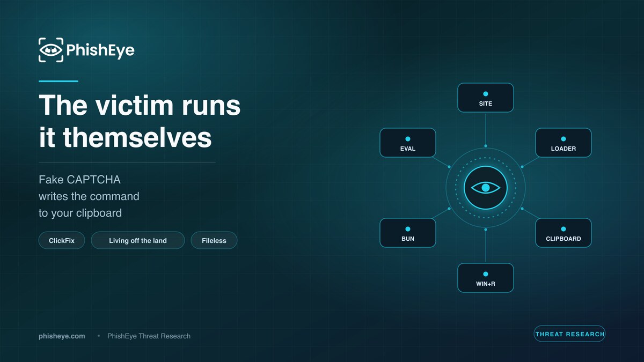Click the ClickFix tag pill
This screenshot has height=362, width=644.
click(62, 240)
